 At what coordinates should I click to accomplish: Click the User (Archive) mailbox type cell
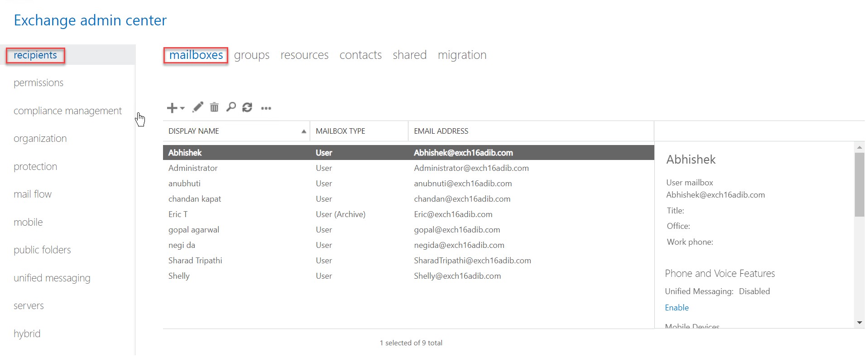tap(340, 214)
